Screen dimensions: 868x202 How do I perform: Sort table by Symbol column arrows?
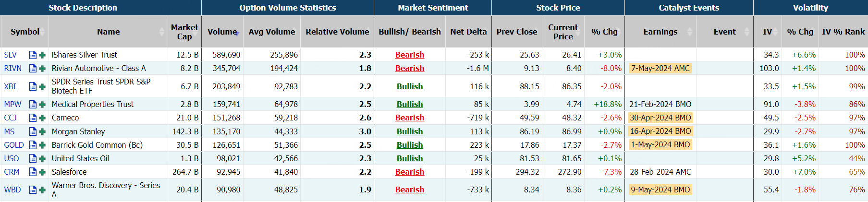click(42, 32)
